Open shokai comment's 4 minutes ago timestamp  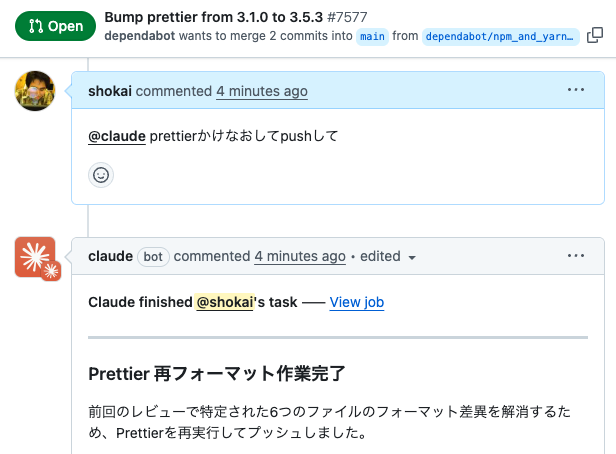tap(262, 91)
